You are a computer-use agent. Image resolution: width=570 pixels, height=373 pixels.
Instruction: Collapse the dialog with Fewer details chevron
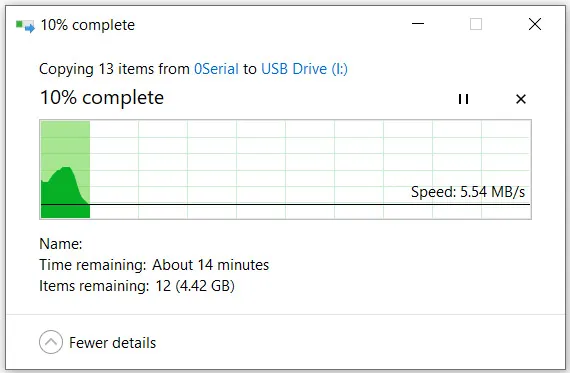pyautogui.click(x=51, y=342)
